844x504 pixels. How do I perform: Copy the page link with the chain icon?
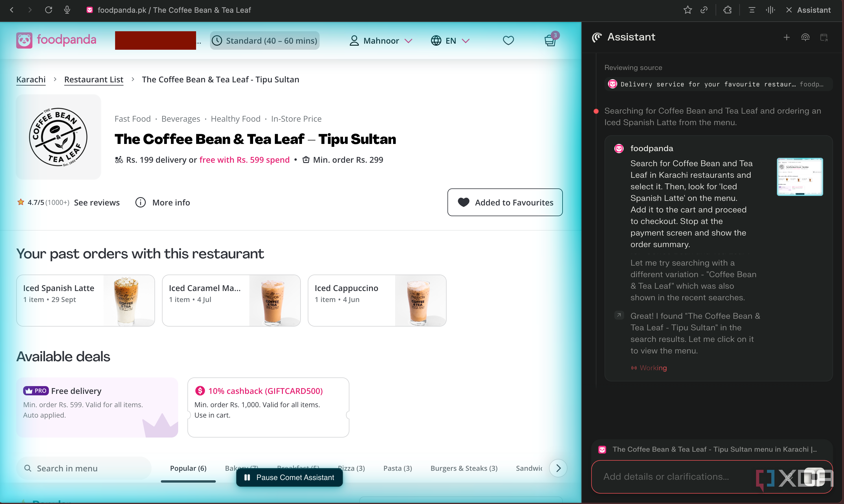(704, 10)
